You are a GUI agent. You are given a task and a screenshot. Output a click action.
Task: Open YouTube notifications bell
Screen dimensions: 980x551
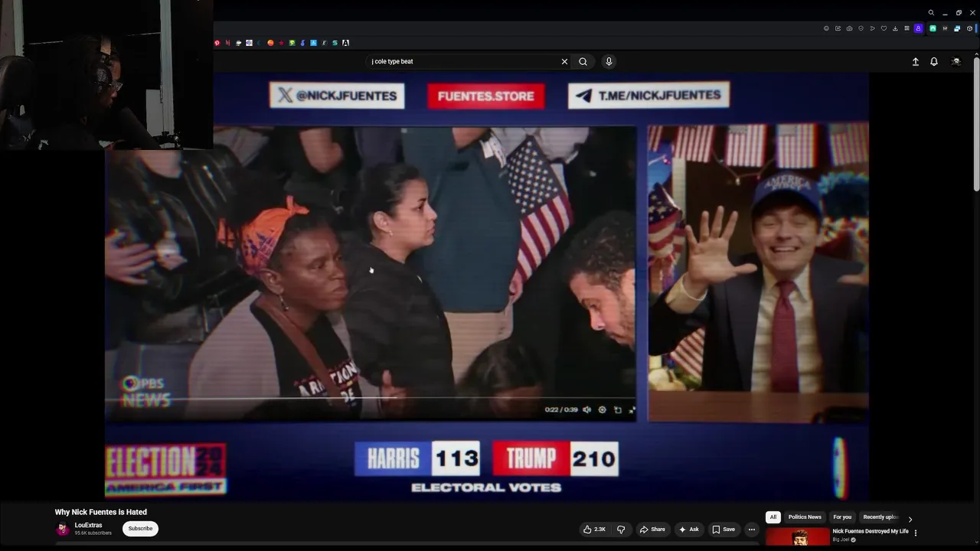point(934,61)
